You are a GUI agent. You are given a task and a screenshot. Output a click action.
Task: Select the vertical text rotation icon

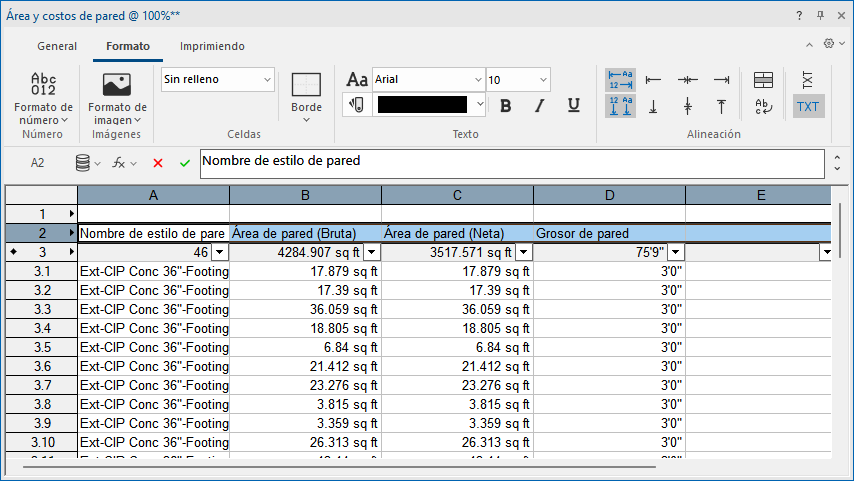808,80
